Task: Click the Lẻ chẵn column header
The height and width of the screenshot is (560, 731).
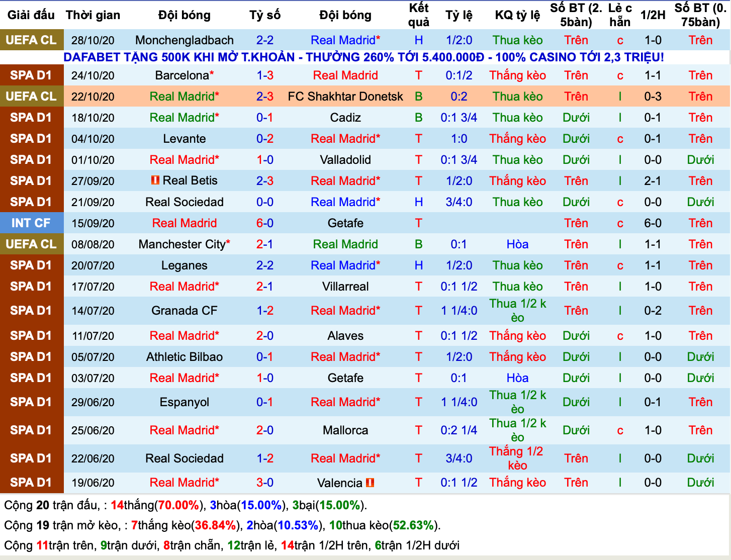Action: pos(620,15)
